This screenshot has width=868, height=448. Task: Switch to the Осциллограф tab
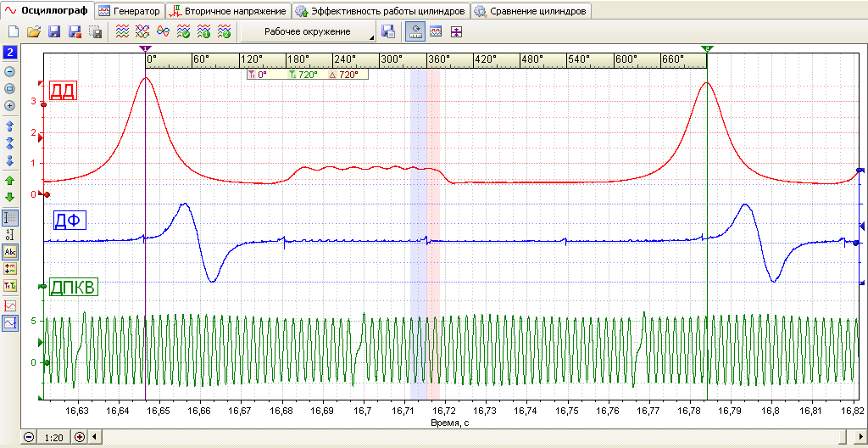(47, 10)
